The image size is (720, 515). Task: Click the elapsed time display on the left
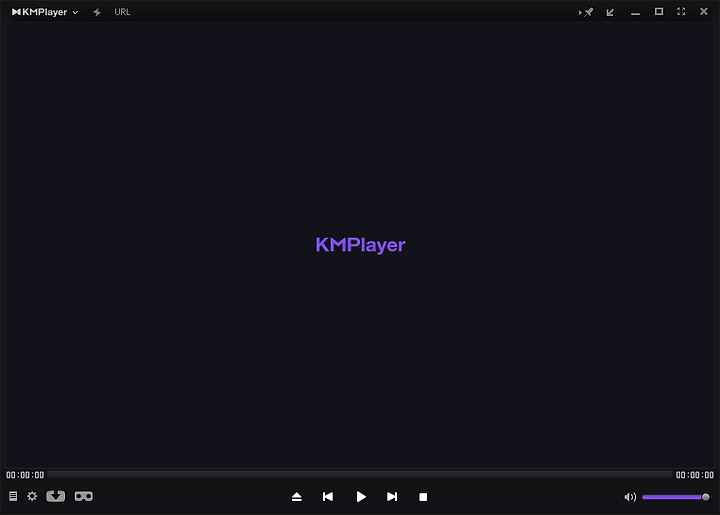coord(25,475)
